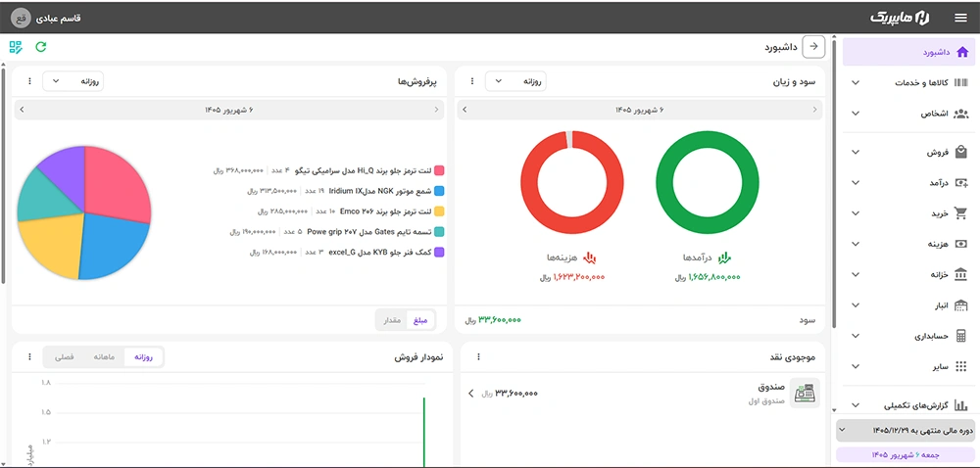Image resolution: width=980 pixels, height=468 pixels.
Task: Click the green bar in sales chart
Action: (424, 432)
